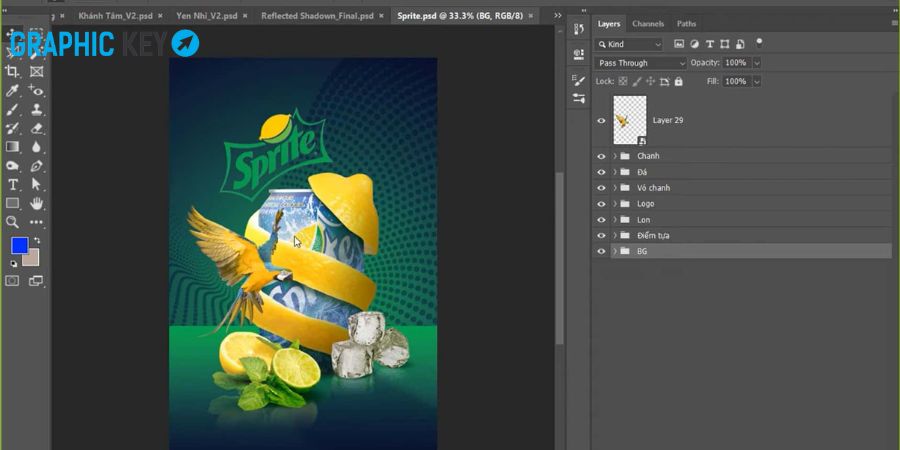900x450 pixels.
Task: Toggle layer filtering on or off
Action: (x=759, y=42)
